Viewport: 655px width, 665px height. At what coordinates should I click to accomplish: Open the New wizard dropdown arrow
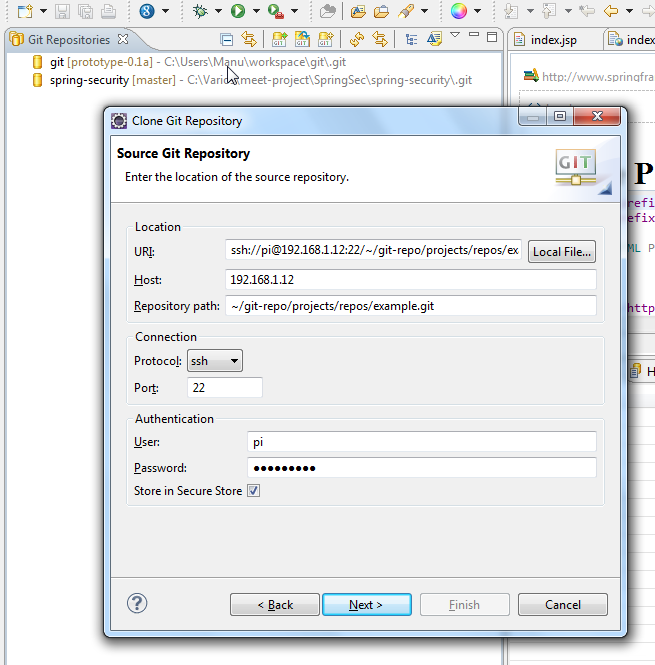(x=43, y=11)
